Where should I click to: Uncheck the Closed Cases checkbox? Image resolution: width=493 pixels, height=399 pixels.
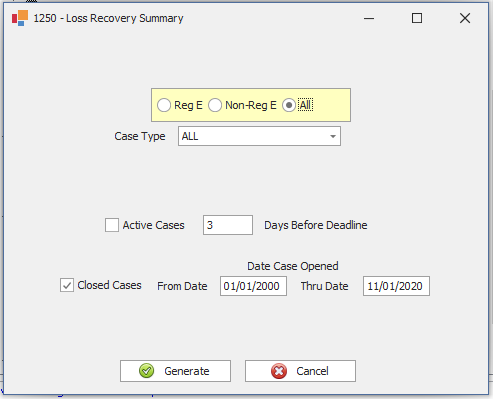(67, 285)
